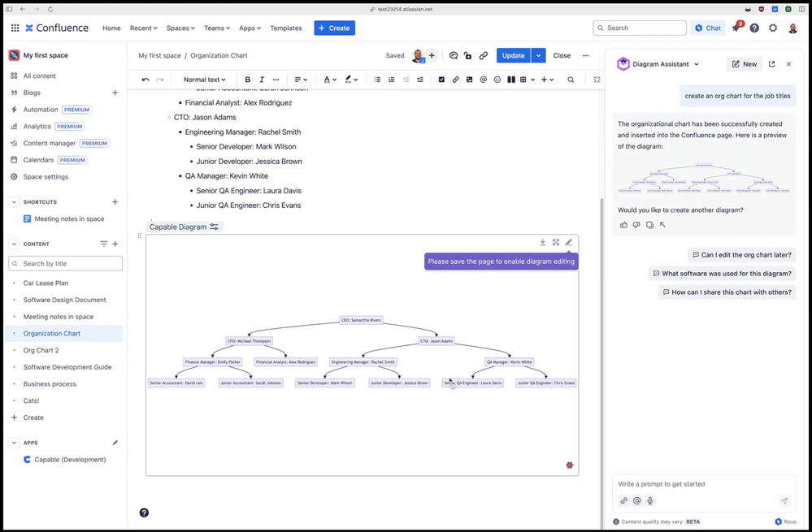Insert an image or file
812x532 pixels.
coord(469,80)
